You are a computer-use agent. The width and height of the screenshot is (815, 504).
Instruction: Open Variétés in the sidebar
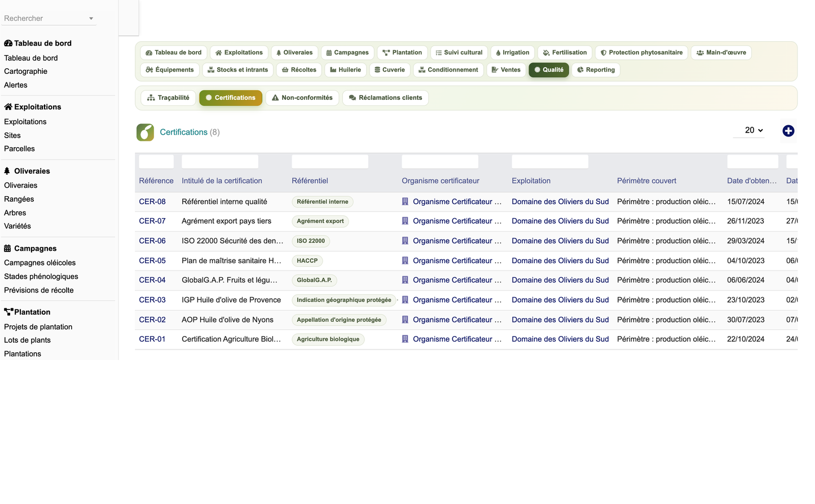click(17, 226)
